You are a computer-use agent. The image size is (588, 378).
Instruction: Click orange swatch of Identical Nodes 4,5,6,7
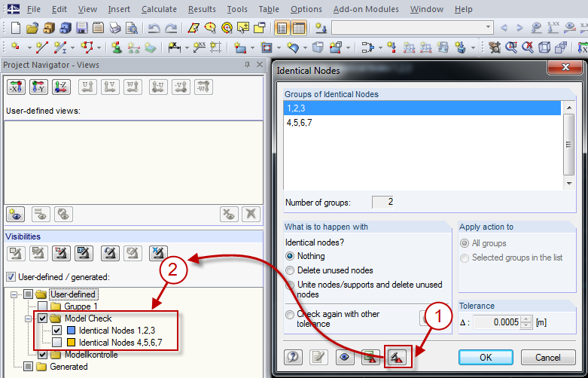(71, 343)
